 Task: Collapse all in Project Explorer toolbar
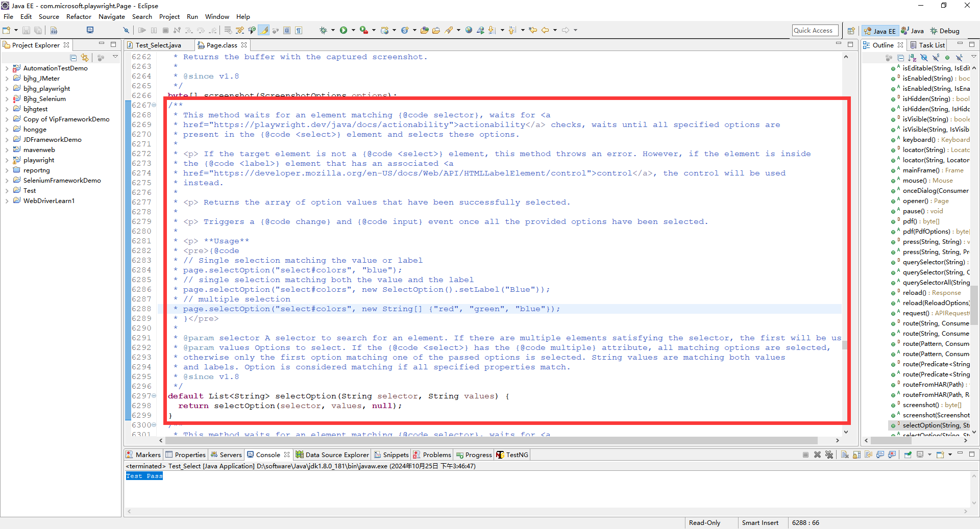[73, 58]
